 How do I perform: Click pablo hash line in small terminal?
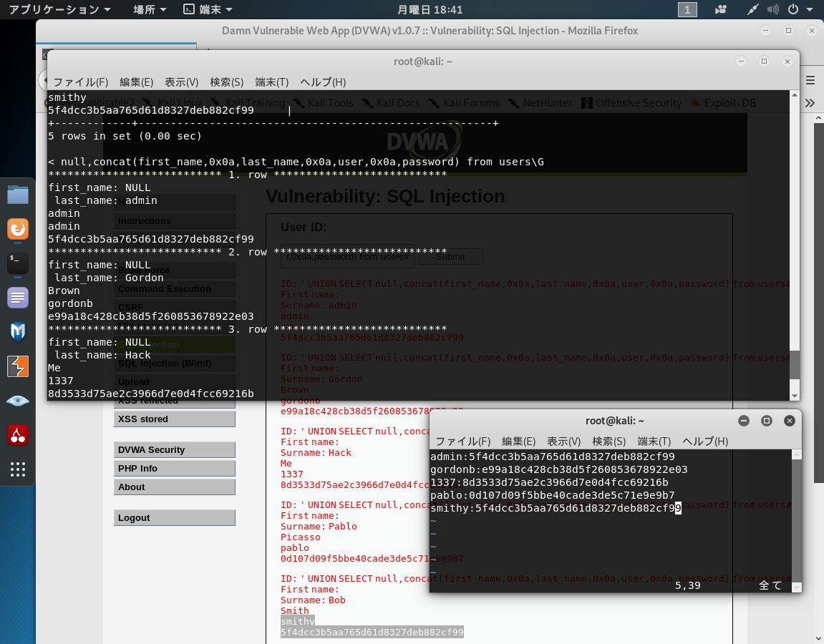point(552,495)
